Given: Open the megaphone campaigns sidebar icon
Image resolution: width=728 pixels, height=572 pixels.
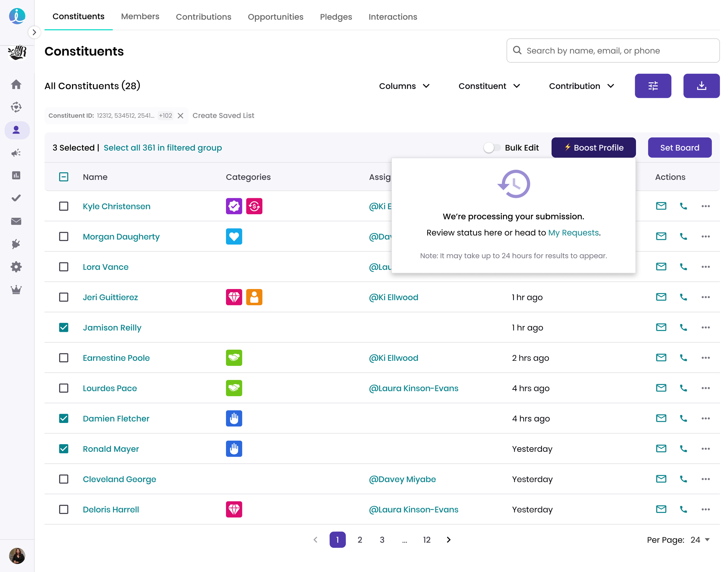Looking at the screenshot, I should (x=16, y=153).
